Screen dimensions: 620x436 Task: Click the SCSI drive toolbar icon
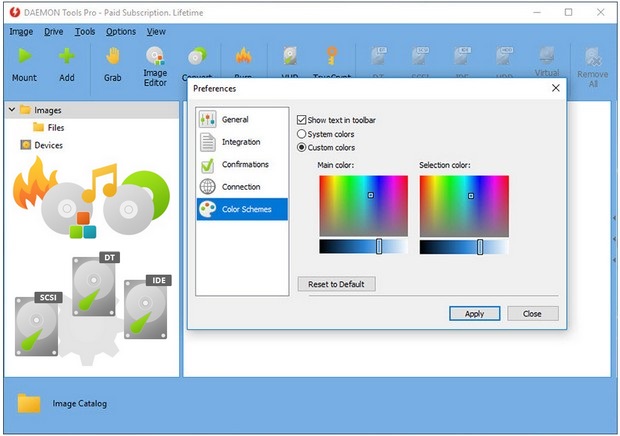(x=420, y=56)
